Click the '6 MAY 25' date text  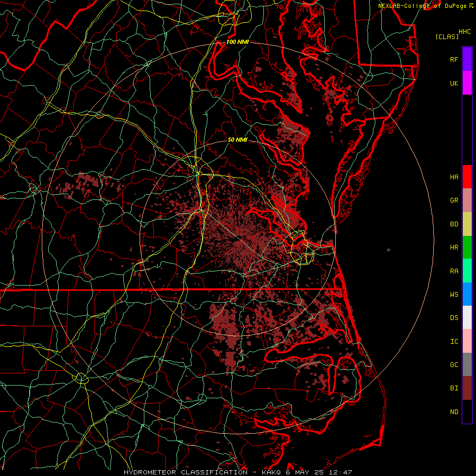304,472
